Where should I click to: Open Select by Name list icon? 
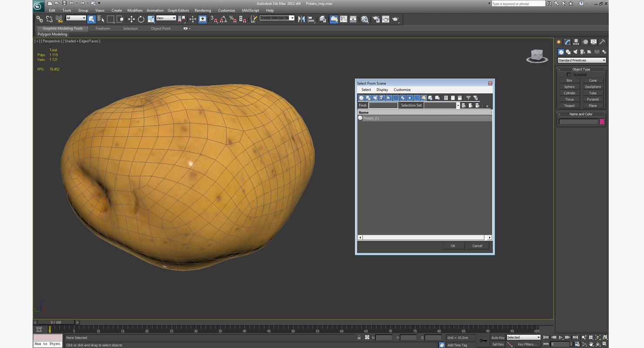101,19
